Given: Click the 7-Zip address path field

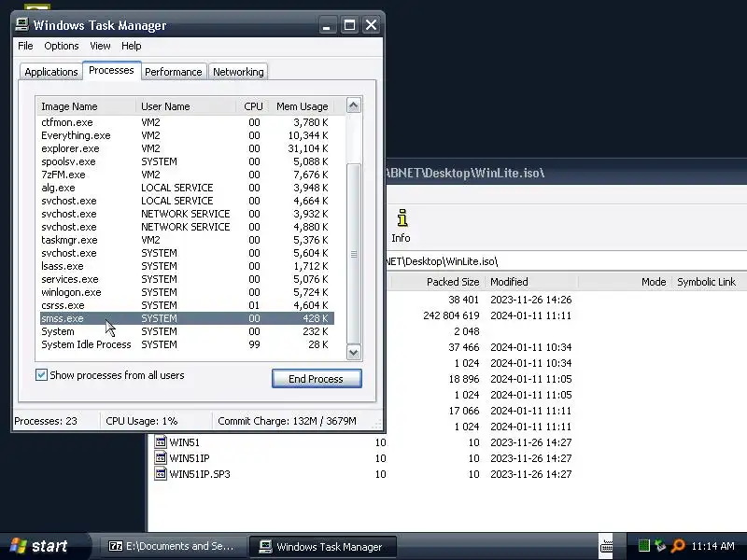Looking at the screenshot, I should click(x=566, y=261).
